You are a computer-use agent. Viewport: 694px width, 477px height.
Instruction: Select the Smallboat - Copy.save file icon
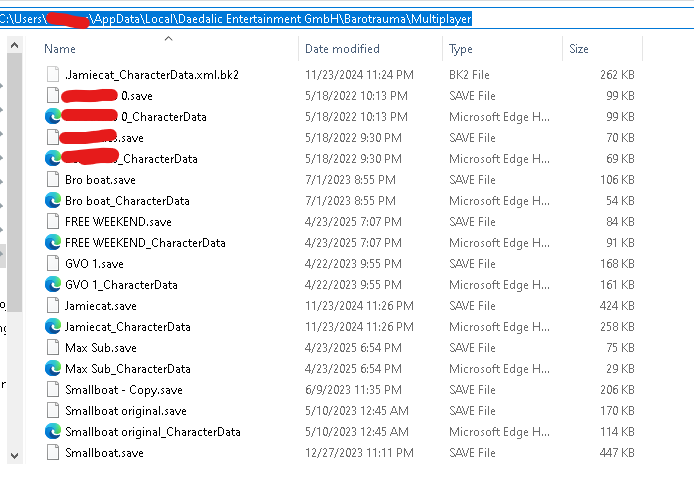click(53, 389)
